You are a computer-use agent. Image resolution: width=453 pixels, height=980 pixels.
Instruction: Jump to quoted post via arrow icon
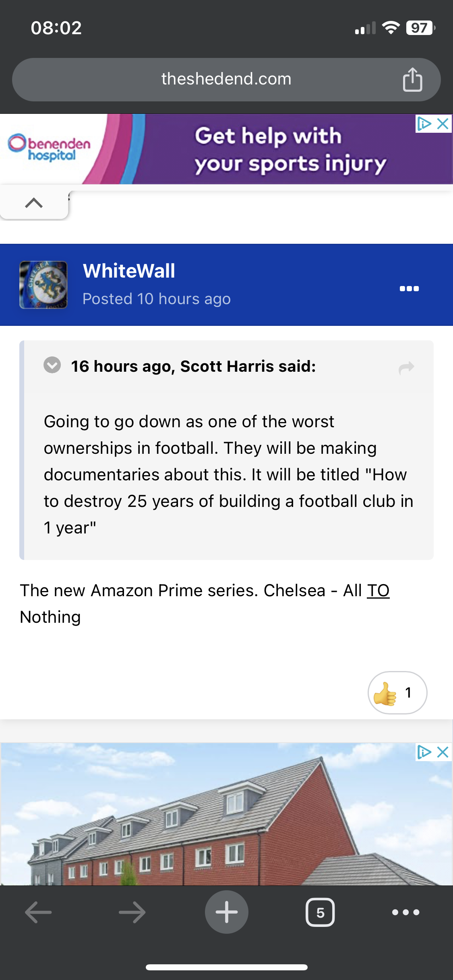point(406,368)
